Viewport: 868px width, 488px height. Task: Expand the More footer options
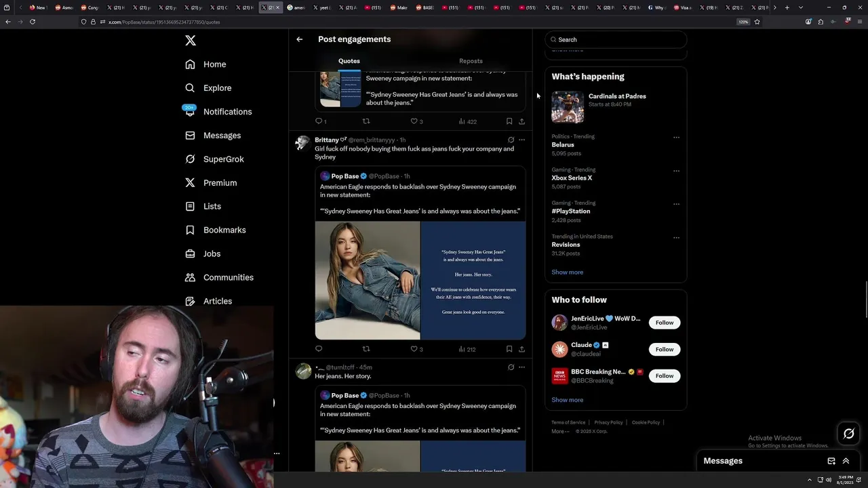(560, 431)
